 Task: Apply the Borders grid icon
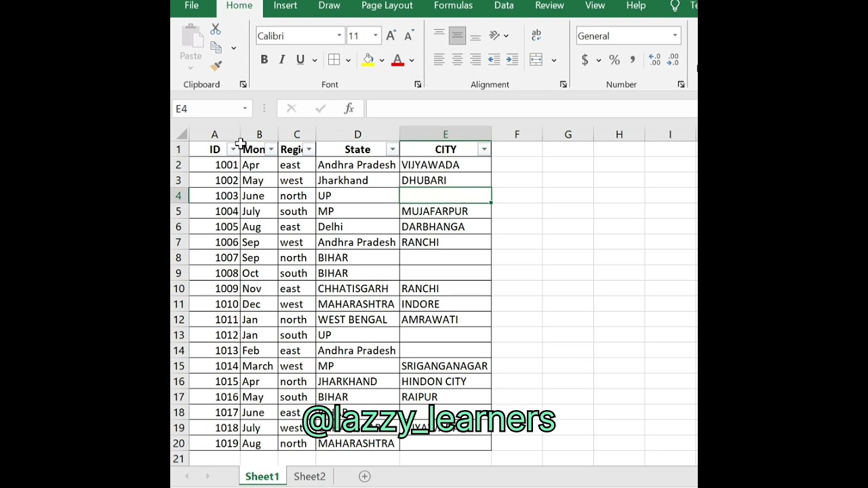(334, 60)
